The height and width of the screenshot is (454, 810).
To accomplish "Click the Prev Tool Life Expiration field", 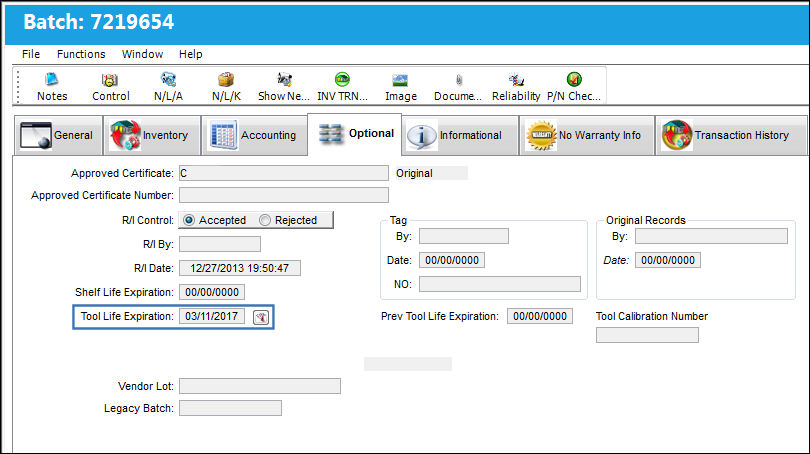I will pyautogui.click(x=540, y=316).
